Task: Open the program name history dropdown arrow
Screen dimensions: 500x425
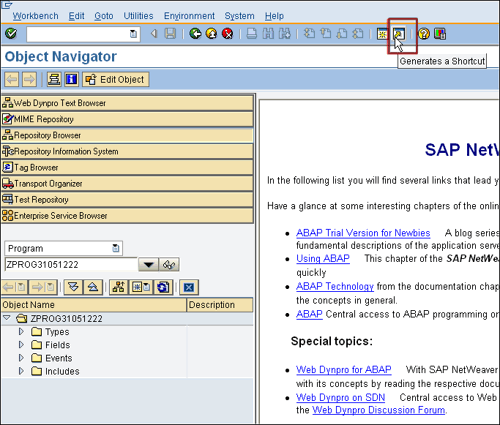Action: click(148, 265)
